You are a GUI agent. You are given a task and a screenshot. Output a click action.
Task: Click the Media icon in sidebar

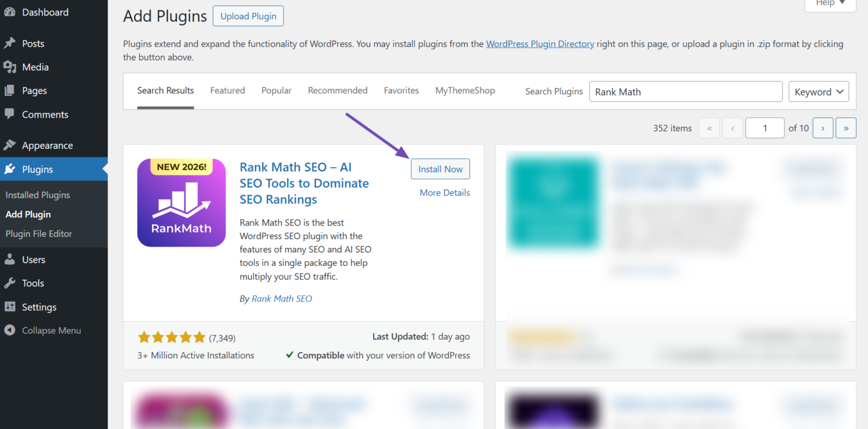(x=9, y=67)
